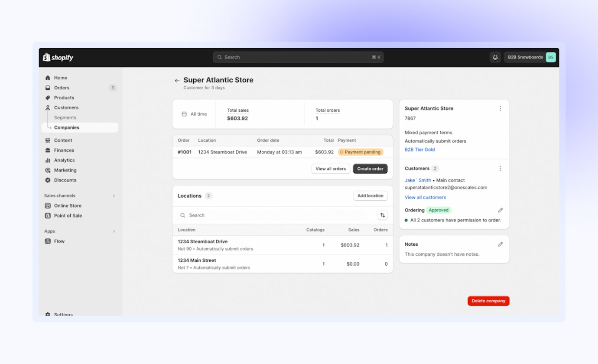Open 1234 Main Street location row
This screenshot has height=364, width=598.
[x=283, y=264]
